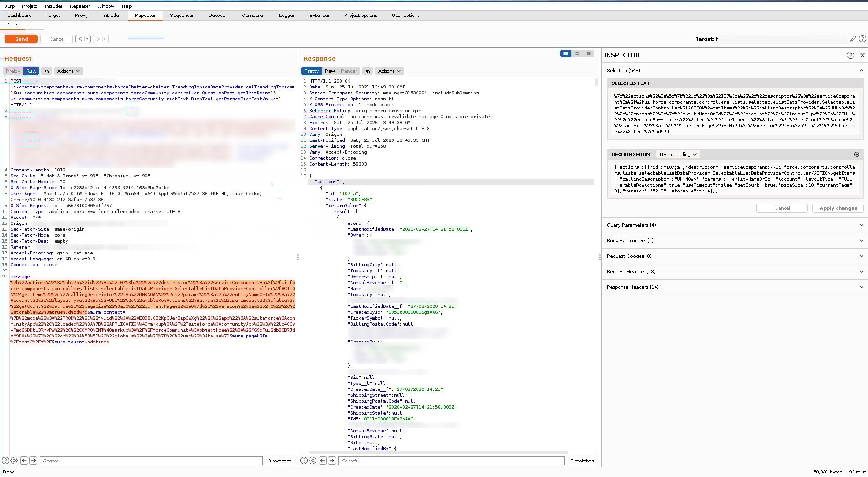
Task: Toggle non-printable chars in response
Action: click(367, 71)
